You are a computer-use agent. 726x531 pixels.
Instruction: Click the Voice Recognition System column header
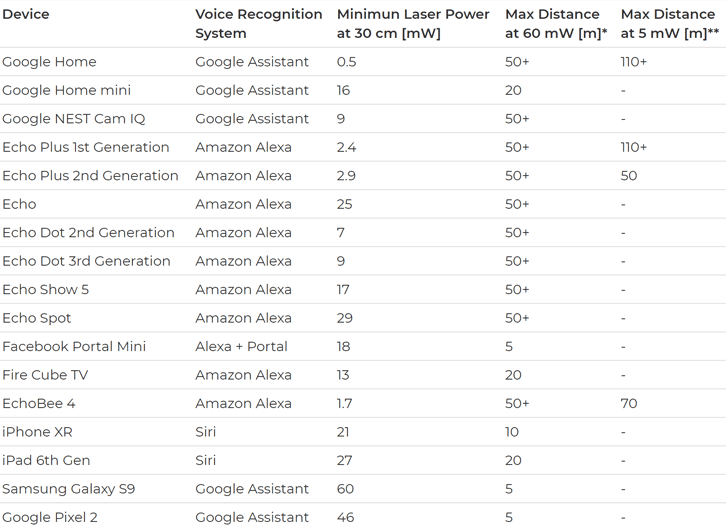pos(258,24)
